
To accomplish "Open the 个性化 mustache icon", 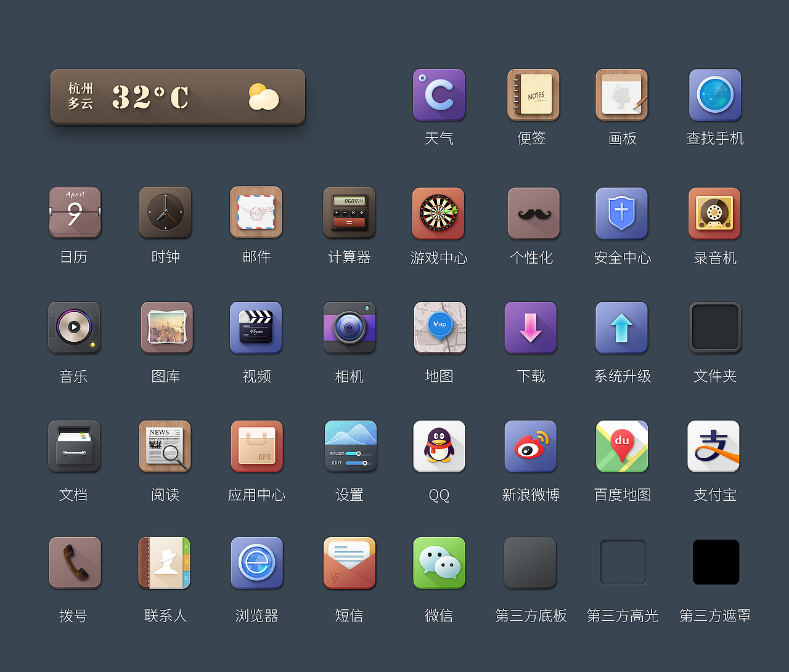I will (x=534, y=214).
